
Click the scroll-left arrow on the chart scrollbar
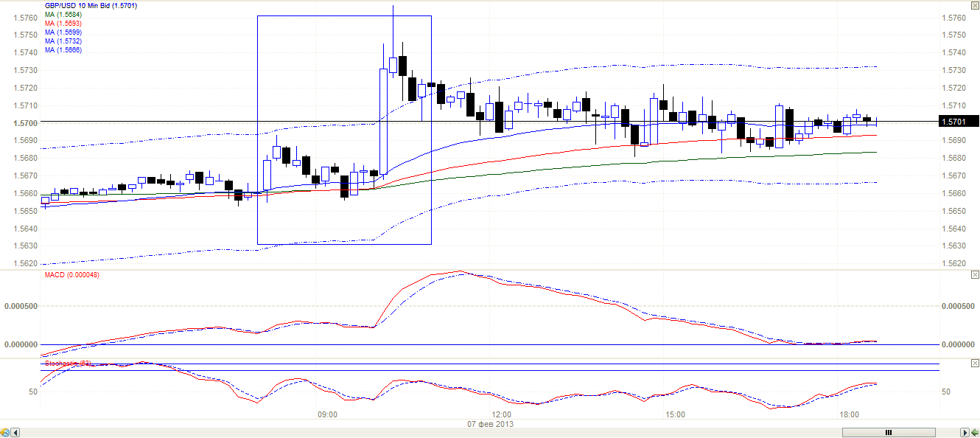pos(15,432)
